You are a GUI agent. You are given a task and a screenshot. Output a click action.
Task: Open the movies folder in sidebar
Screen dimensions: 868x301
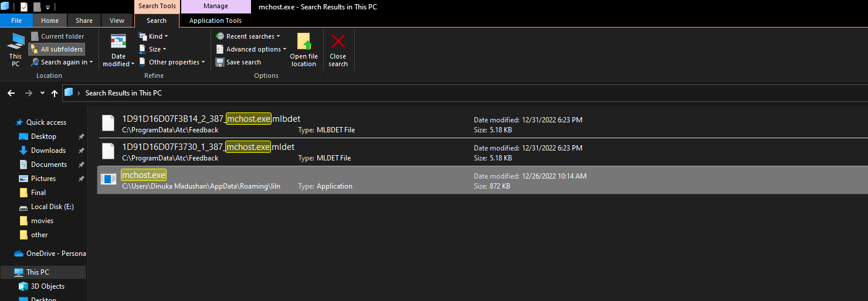[x=42, y=221]
